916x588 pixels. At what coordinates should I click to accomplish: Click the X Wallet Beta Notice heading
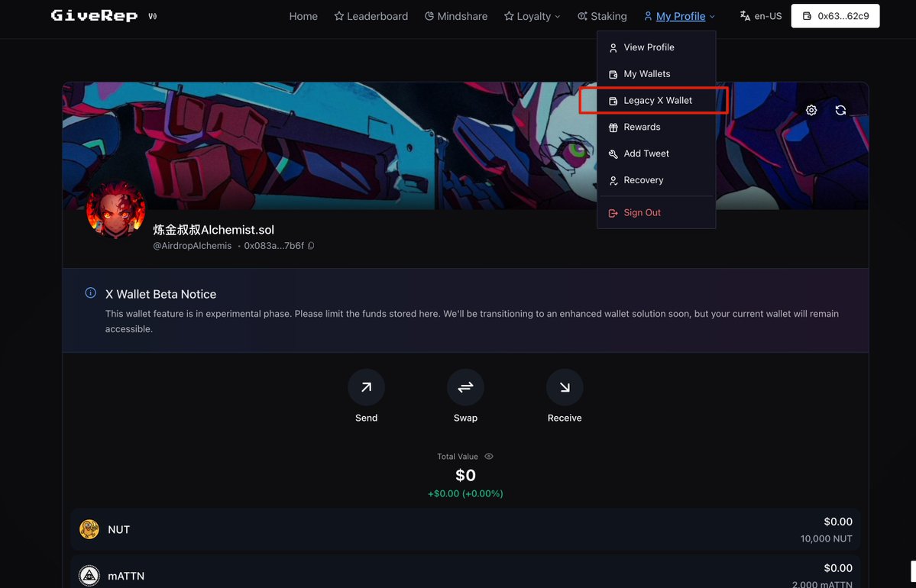click(x=160, y=294)
